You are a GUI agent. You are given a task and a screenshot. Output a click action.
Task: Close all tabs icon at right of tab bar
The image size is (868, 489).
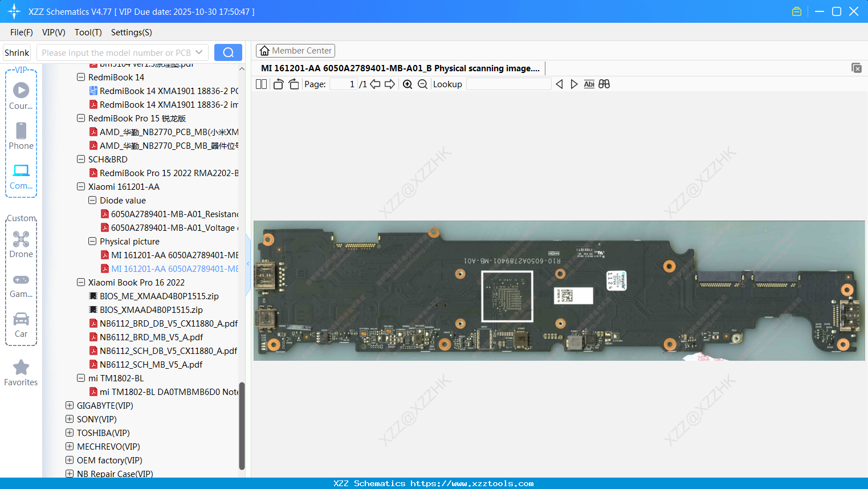coord(856,68)
